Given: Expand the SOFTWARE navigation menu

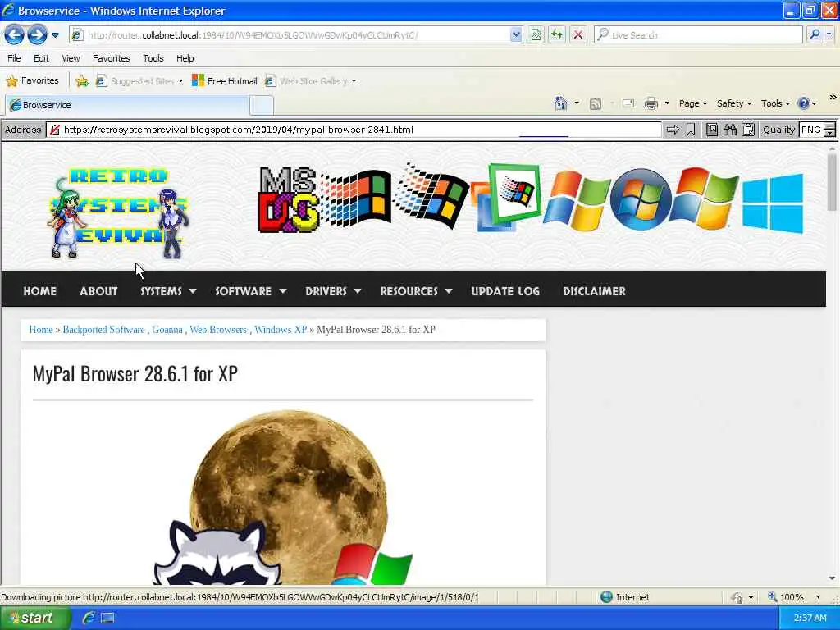Looking at the screenshot, I should click(x=251, y=291).
